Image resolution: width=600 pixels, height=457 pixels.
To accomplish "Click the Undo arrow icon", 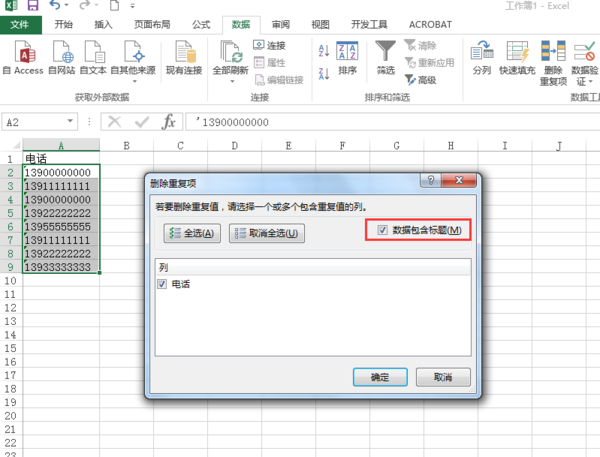I will pyautogui.click(x=55, y=5).
